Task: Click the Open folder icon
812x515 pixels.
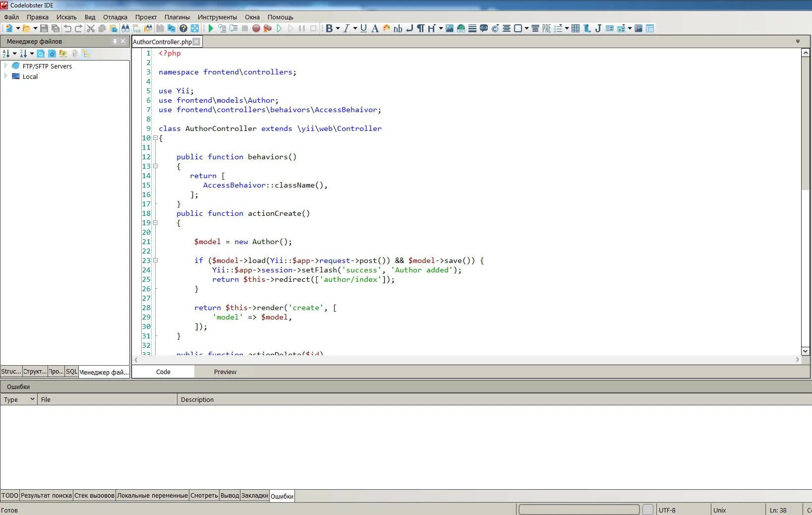Action: (26, 28)
